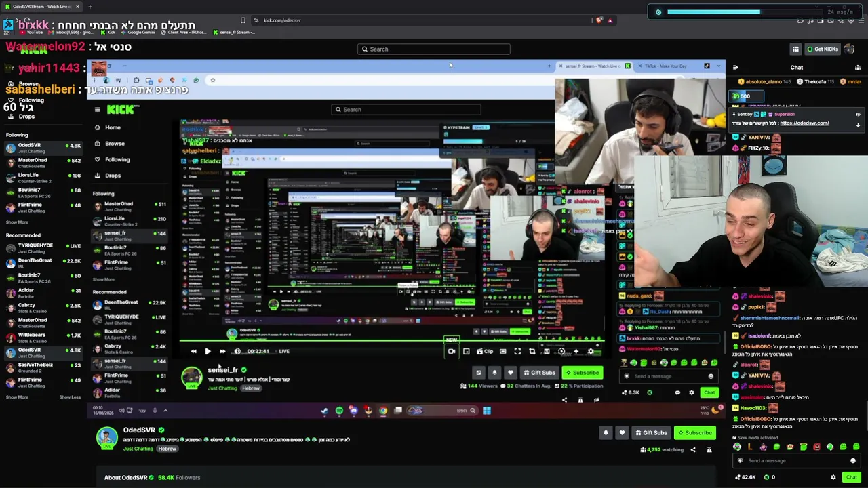The image size is (868, 488).
Task: Open the Client Area bookmark
Action: (185, 32)
